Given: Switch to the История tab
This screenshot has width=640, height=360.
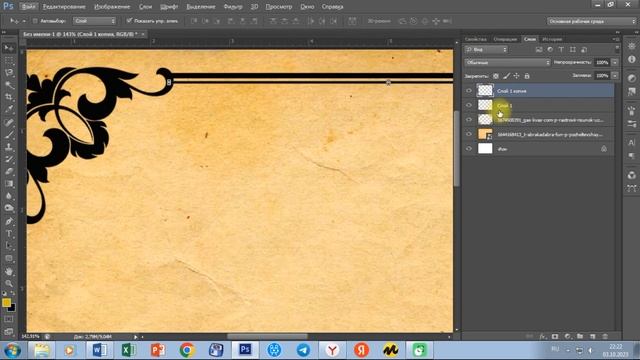Looking at the screenshot, I should 552,39.
